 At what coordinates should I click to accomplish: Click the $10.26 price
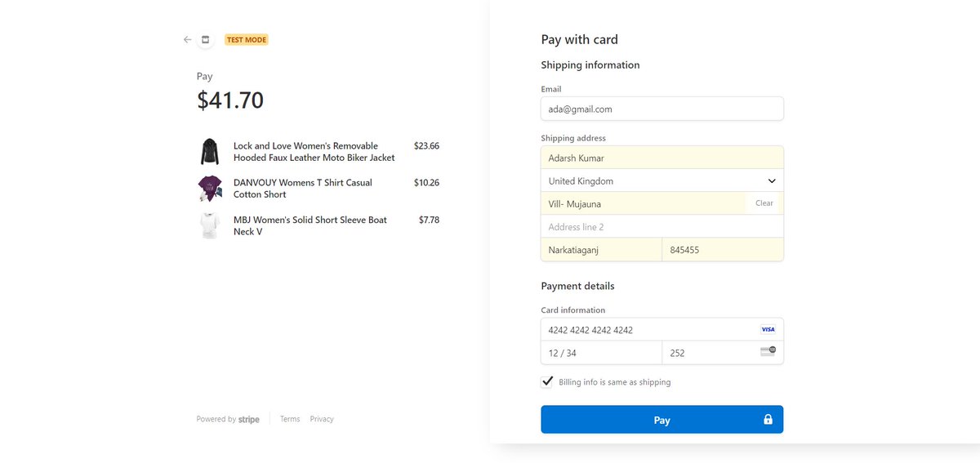click(426, 183)
